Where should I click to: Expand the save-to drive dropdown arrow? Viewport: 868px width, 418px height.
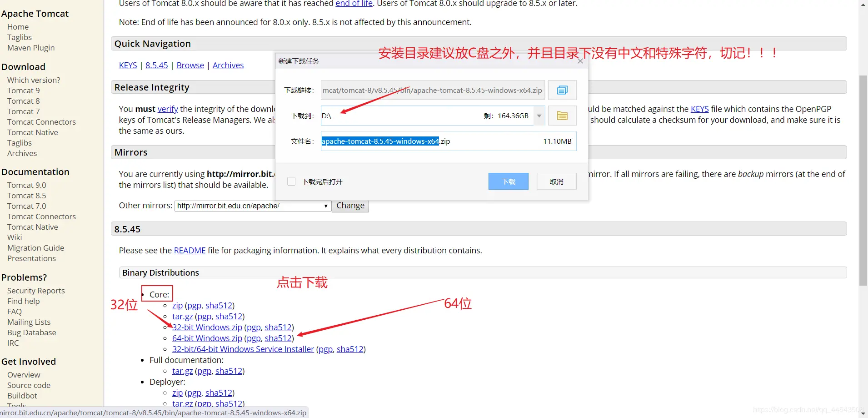click(538, 115)
